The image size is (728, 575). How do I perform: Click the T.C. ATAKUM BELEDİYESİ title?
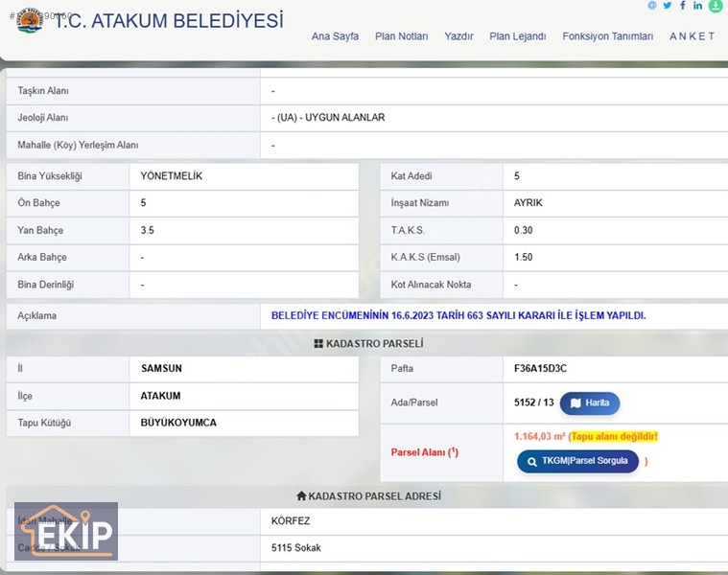pyautogui.click(x=169, y=21)
